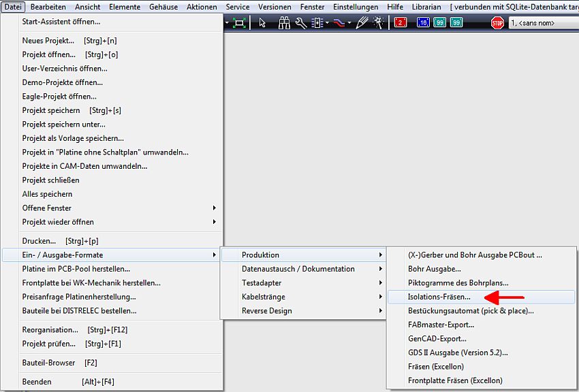Select 'FABmaster-Export...' menu entry
Screen dimensions: 579x392
click(x=441, y=325)
